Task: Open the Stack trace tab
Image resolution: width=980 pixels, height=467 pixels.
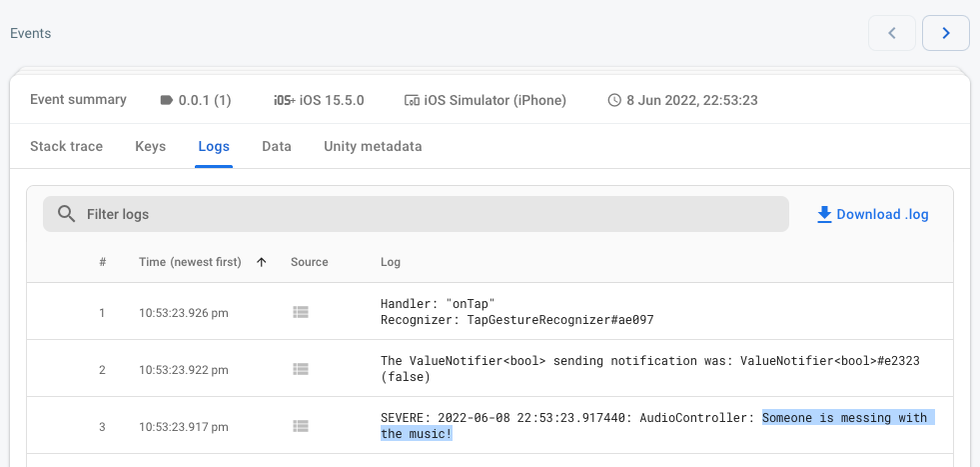Action: 66,146
